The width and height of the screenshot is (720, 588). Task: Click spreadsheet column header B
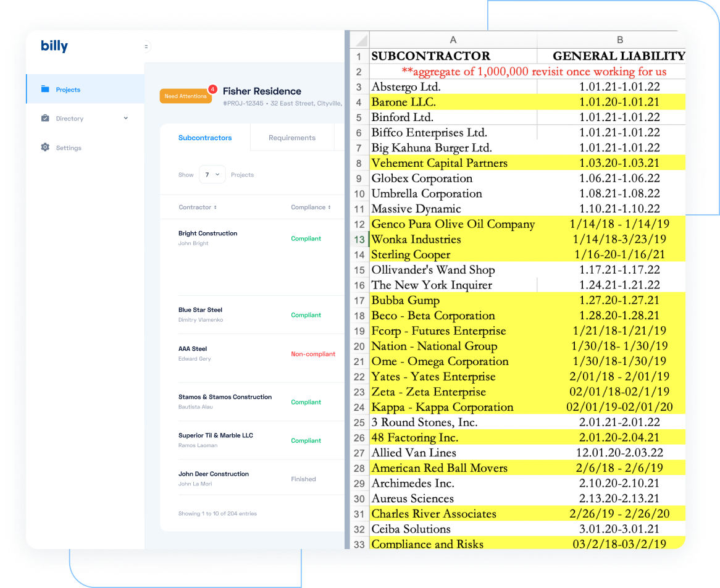(619, 39)
